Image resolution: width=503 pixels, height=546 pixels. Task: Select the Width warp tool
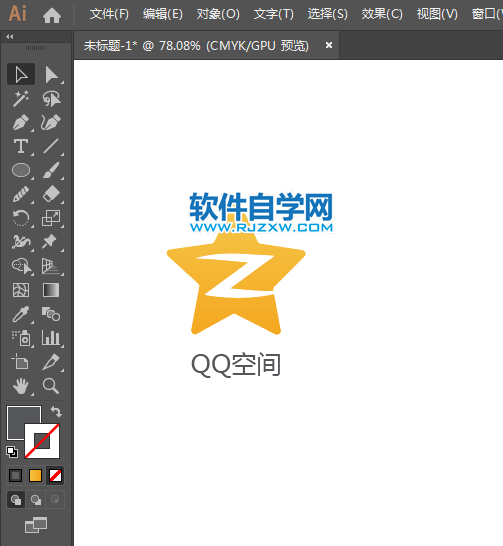coord(21,242)
